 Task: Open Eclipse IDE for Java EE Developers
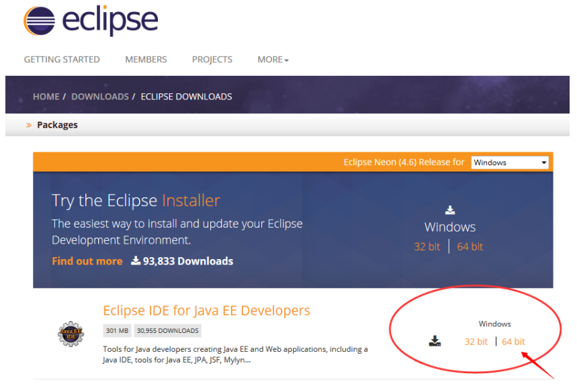click(206, 311)
